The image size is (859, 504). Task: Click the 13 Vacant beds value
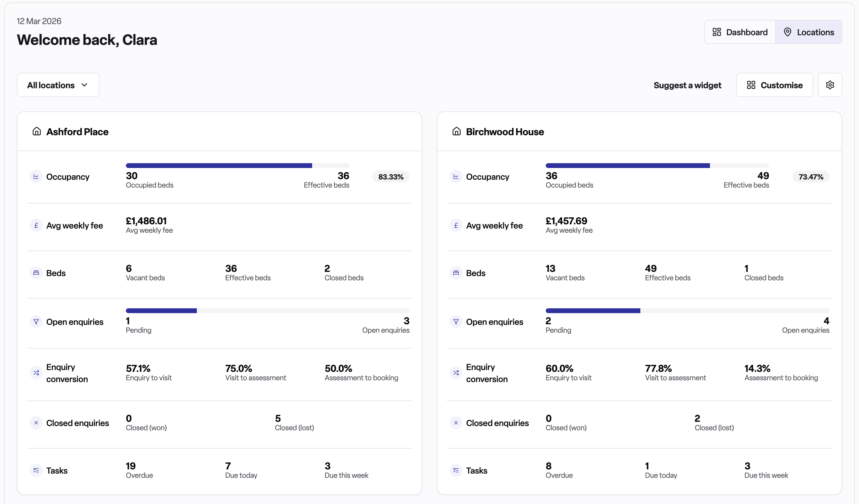click(551, 268)
